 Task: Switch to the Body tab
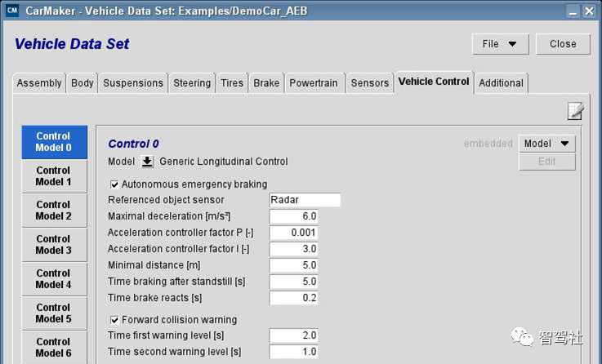click(82, 83)
